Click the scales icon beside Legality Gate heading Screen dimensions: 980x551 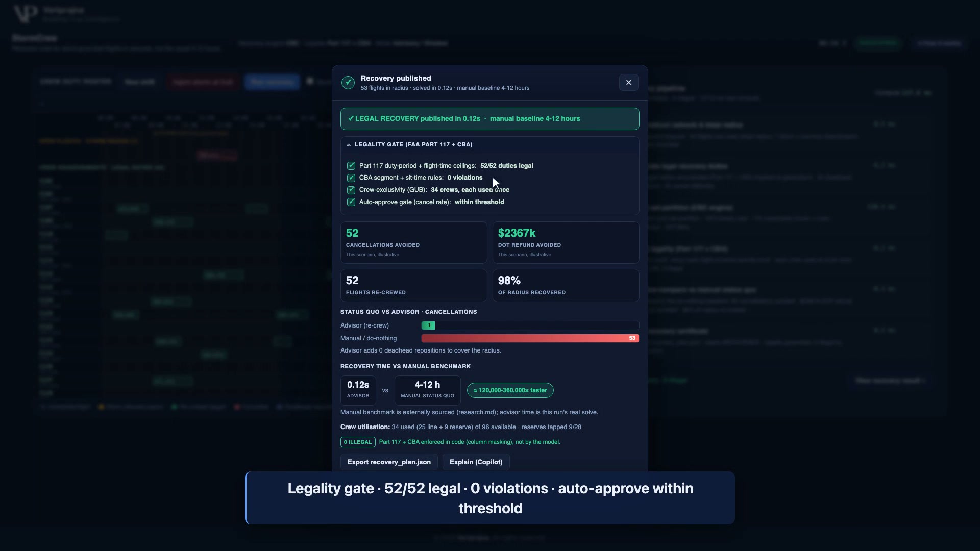[x=349, y=145]
